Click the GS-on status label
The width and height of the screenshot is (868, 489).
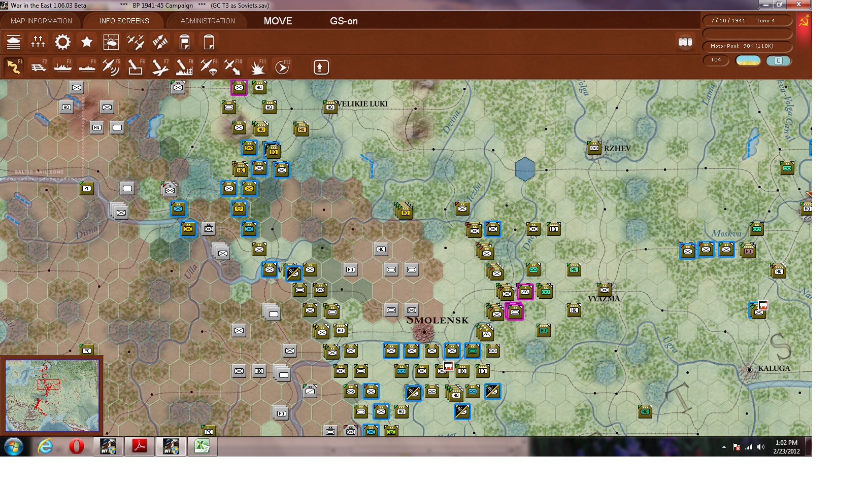[344, 21]
